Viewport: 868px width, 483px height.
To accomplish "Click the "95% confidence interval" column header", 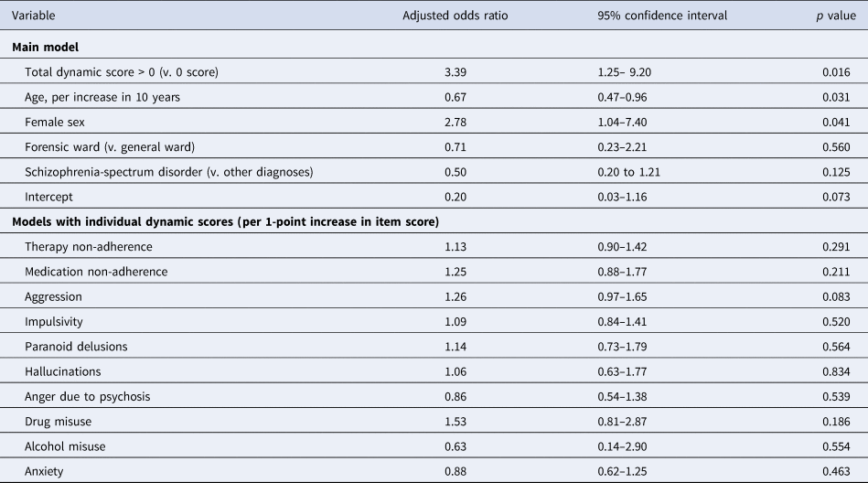I will point(657,15).
